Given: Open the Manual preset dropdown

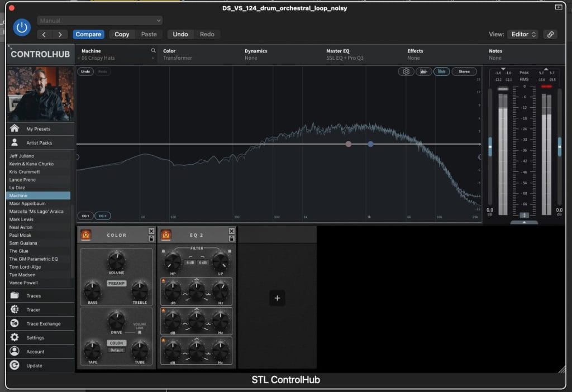Looking at the screenshot, I should coord(99,21).
